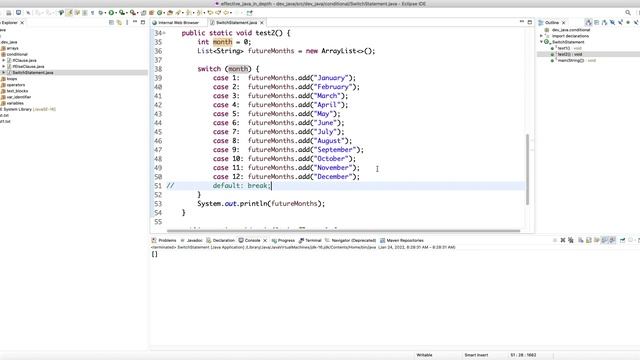This screenshot has width=640, height=360.
Task: Open the Terminal tab
Action: pyautogui.click(x=310, y=240)
